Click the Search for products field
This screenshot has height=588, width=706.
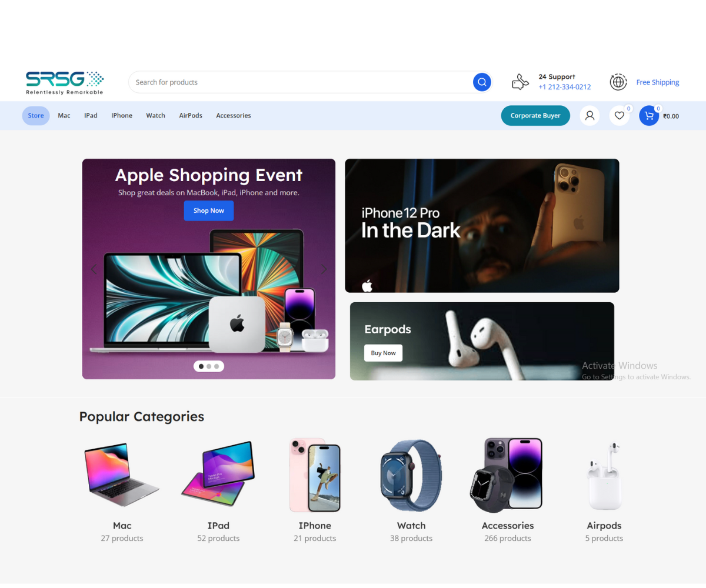(x=300, y=82)
